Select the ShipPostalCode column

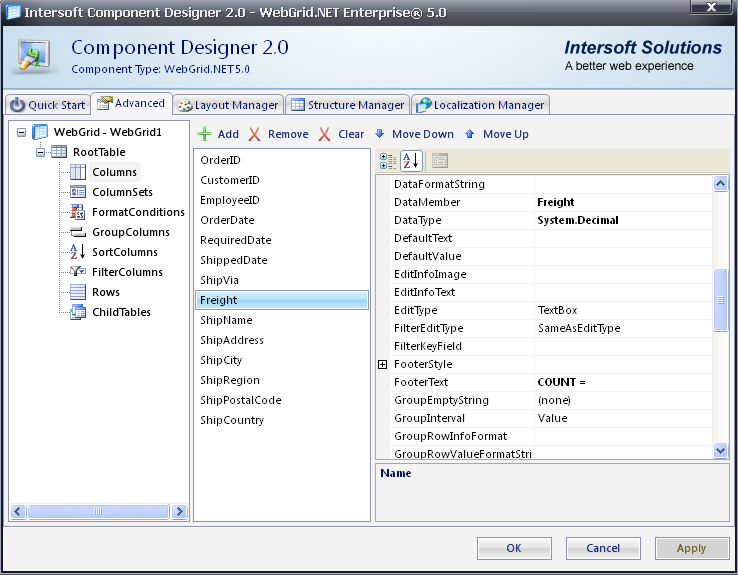pos(281,400)
